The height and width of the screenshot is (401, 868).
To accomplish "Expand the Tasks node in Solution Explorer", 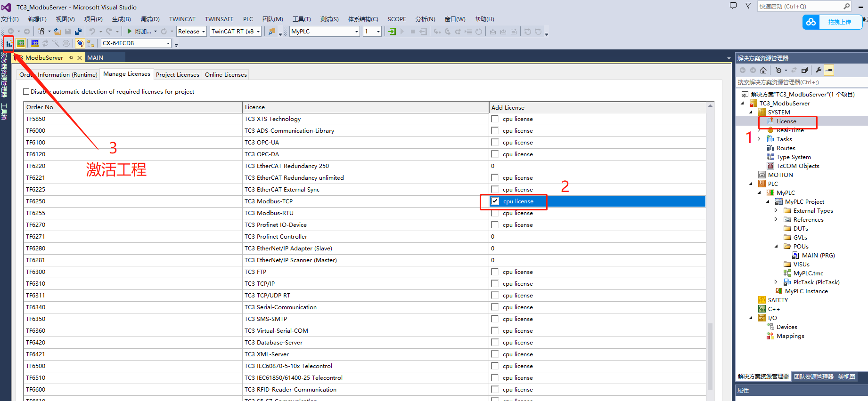I will coord(759,139).
